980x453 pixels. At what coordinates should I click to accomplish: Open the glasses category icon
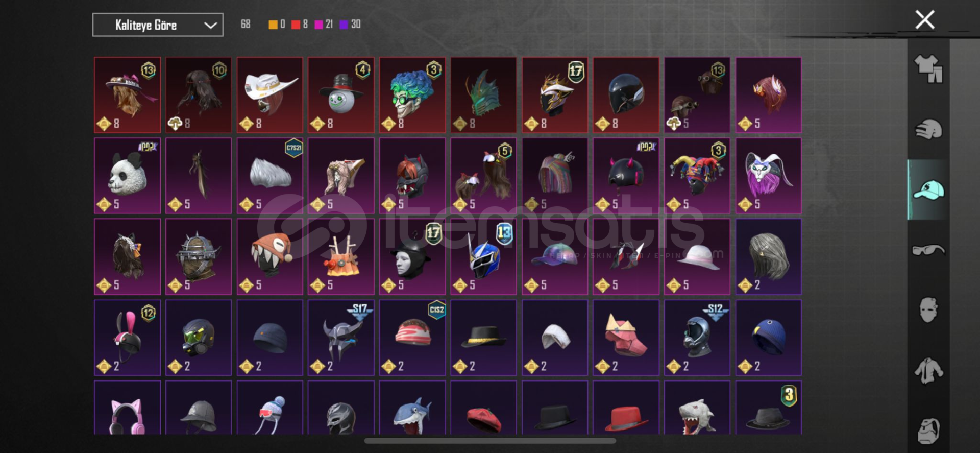928,250
